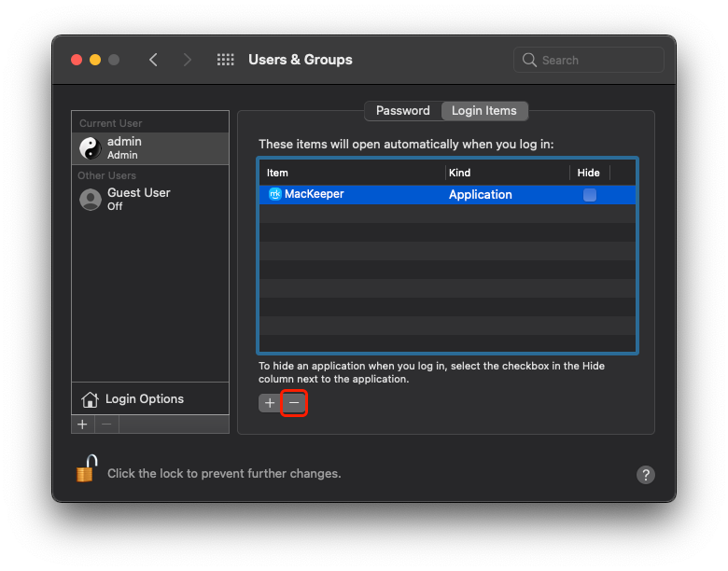Open Login Options

pos(150,398)
